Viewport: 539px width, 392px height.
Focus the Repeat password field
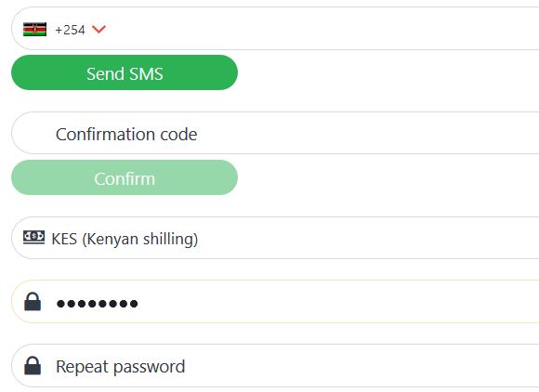pos(275,366)
